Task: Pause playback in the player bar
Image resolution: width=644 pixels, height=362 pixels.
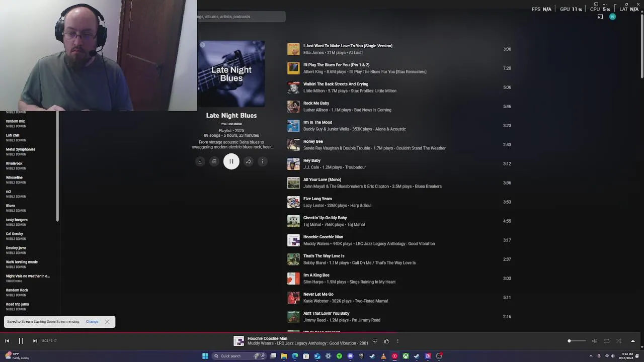Action: [21, 341]
